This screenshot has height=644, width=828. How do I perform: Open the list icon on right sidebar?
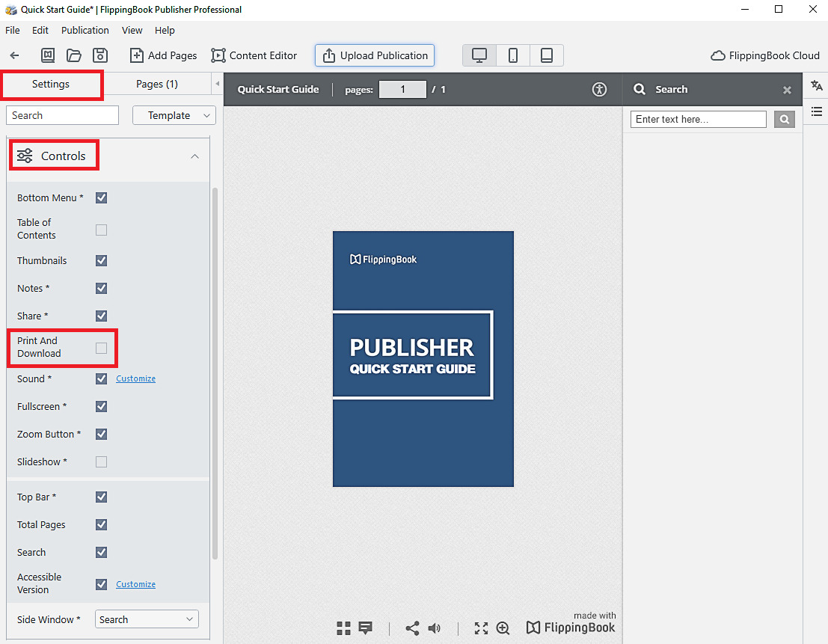[x=816, y=111]
